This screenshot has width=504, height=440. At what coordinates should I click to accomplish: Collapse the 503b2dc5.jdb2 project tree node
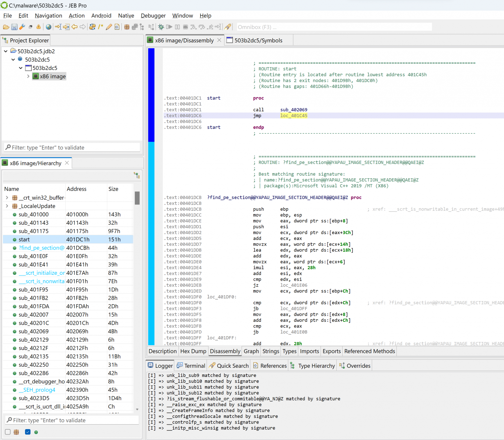pyautogui.click(x=5, y=51)
